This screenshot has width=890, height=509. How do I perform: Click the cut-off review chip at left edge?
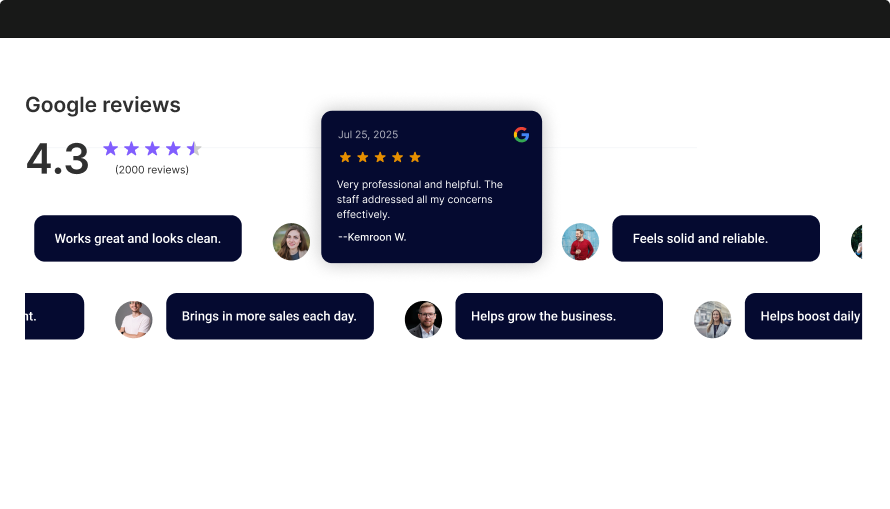(54, 316)
